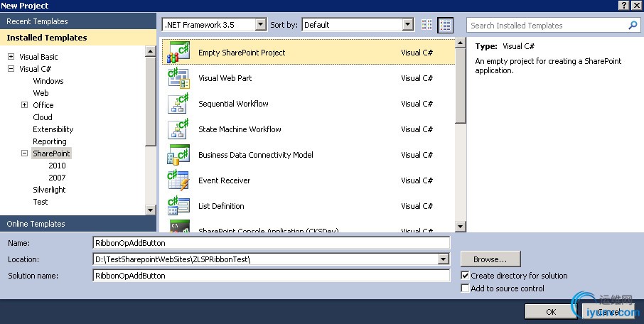Collapse the SharePoint tree node

[25, 153]
